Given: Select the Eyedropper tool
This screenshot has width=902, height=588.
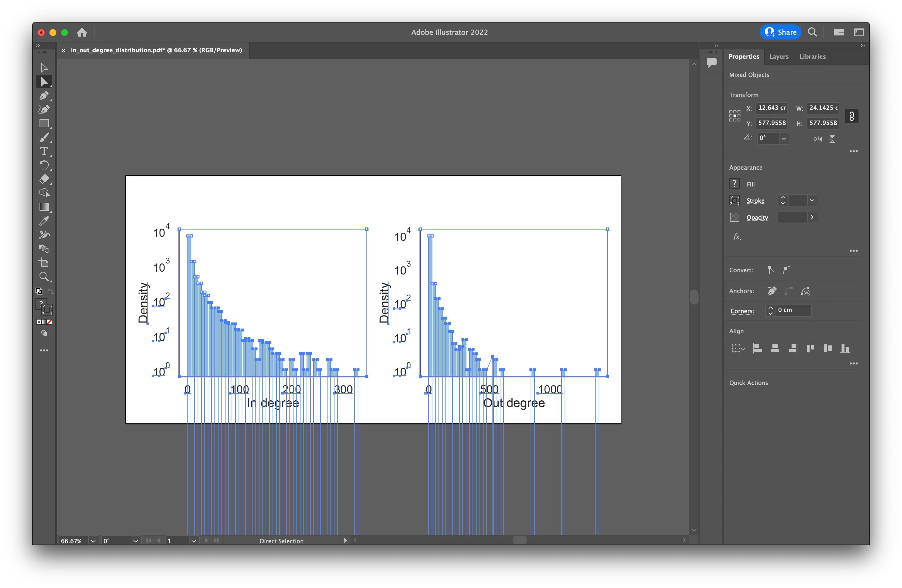Looking at the screenshot, I should [44, 221].
